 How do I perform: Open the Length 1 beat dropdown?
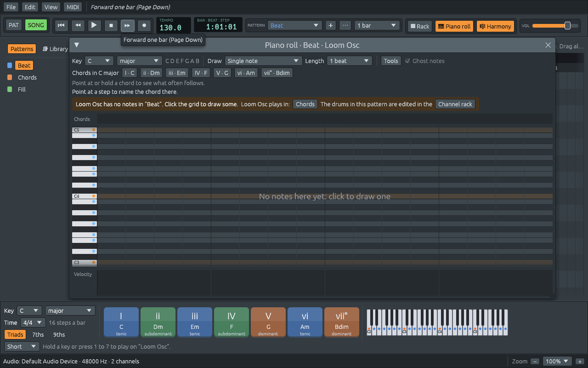click(x=349, y=61)
